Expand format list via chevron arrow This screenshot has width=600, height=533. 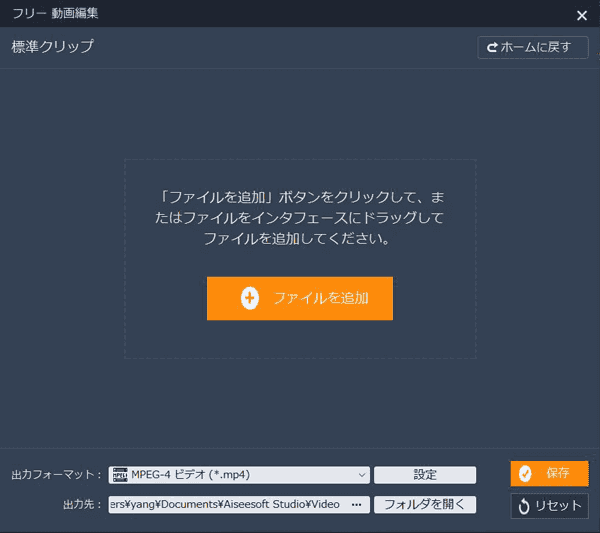[x=362, y=475]
